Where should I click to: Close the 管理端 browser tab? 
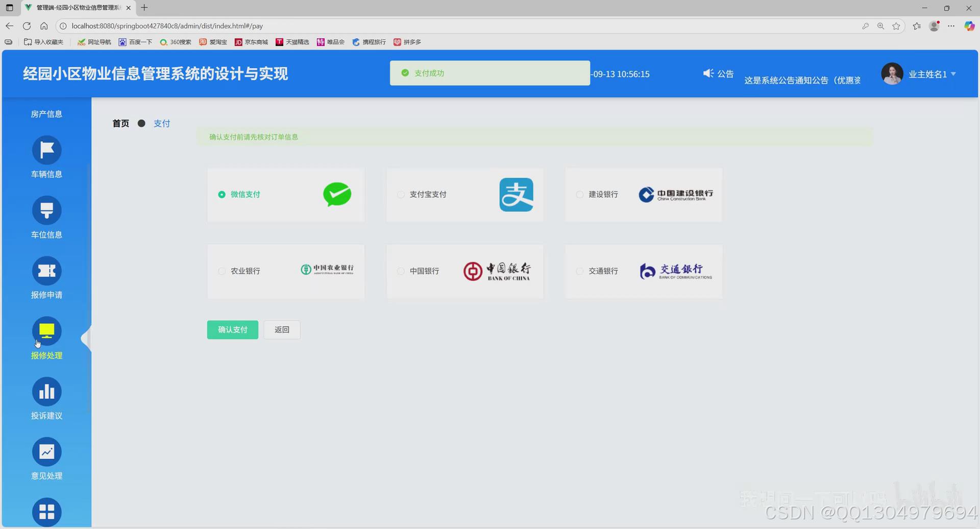(x=128, y=8)
